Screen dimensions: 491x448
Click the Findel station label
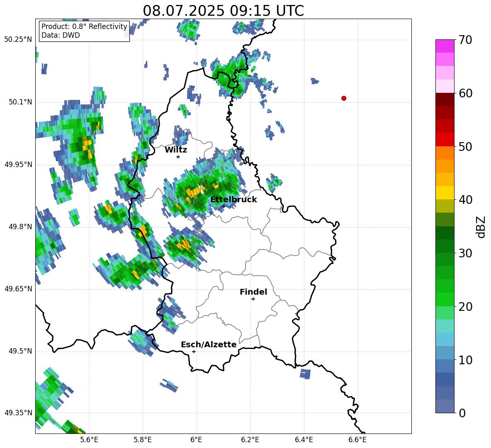point(253,292)
